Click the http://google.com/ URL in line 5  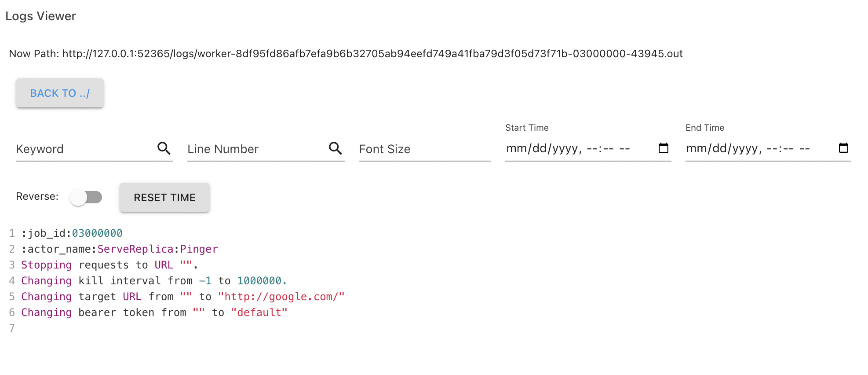(x=281, y=297)
